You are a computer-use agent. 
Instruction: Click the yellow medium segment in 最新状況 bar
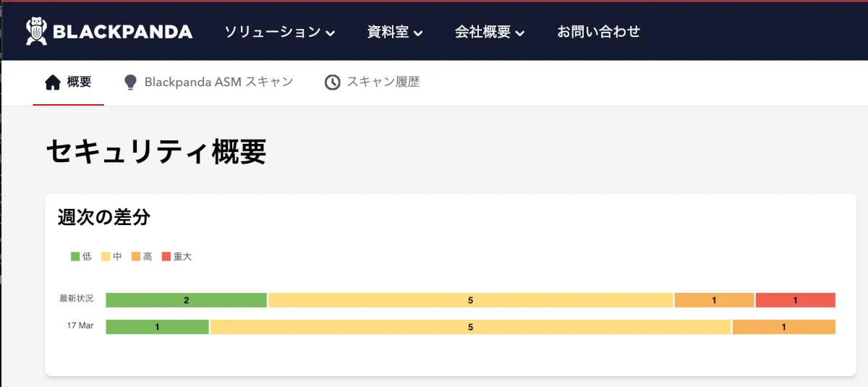(x=470, y=300)
